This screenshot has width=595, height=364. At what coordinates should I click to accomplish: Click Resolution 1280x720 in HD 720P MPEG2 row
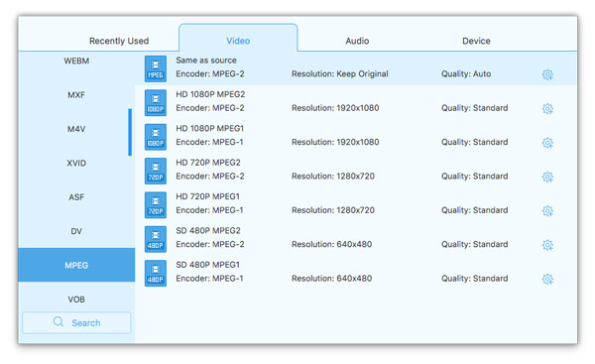333,177
